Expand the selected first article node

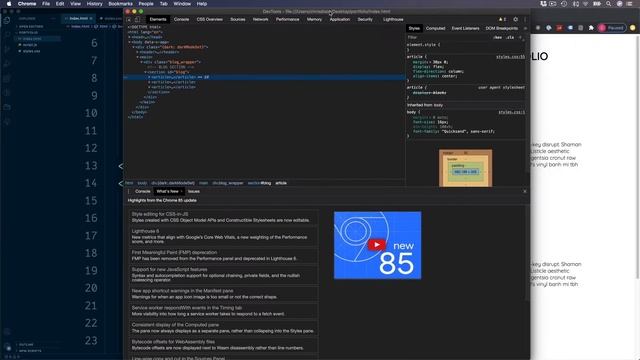149,77
